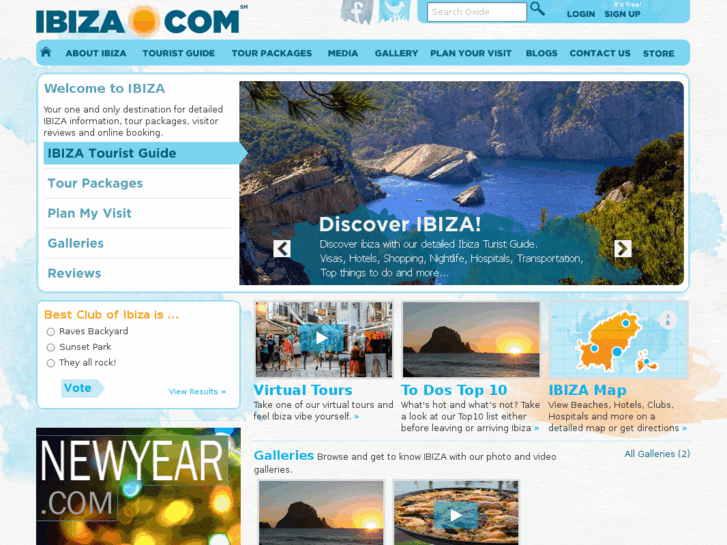
Task: Open the Twitter bird icon
Action: [x=394, y=11]
